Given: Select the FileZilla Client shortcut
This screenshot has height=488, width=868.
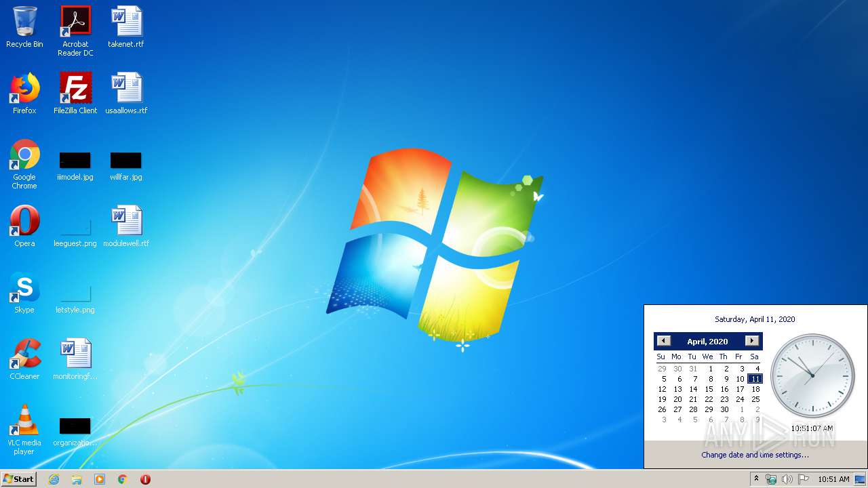Looking at the screenshot, I should pos(75,94).
